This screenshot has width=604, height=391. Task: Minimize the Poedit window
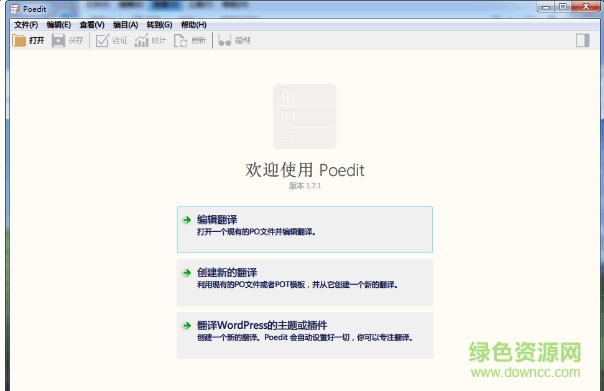[546, 7]
